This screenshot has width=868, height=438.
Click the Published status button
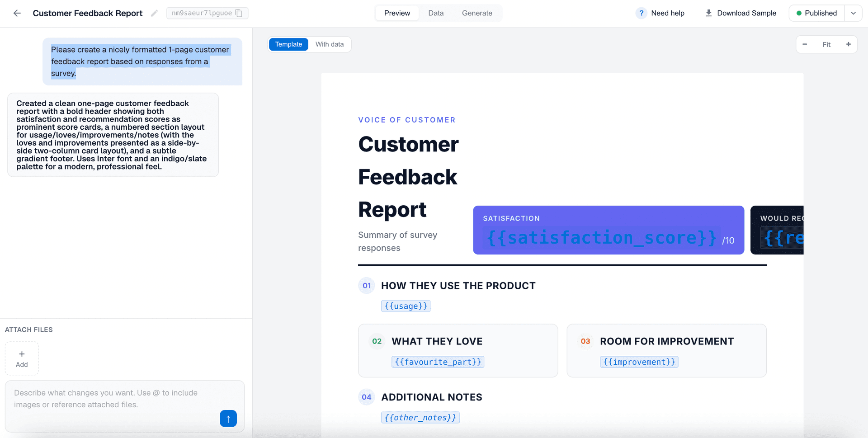816,13
